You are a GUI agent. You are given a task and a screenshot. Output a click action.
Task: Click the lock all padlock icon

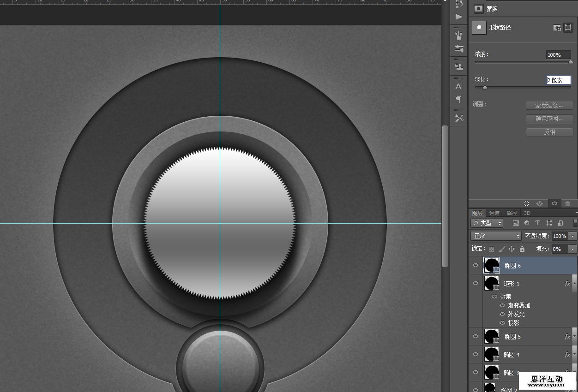[x=522, y=249]
